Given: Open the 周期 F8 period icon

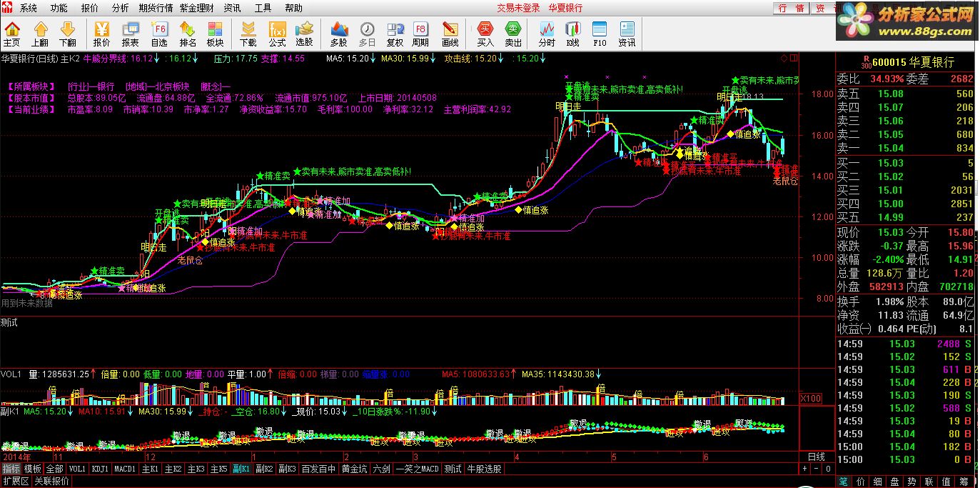Looking at the screenshot, I should tap(421, 34).
